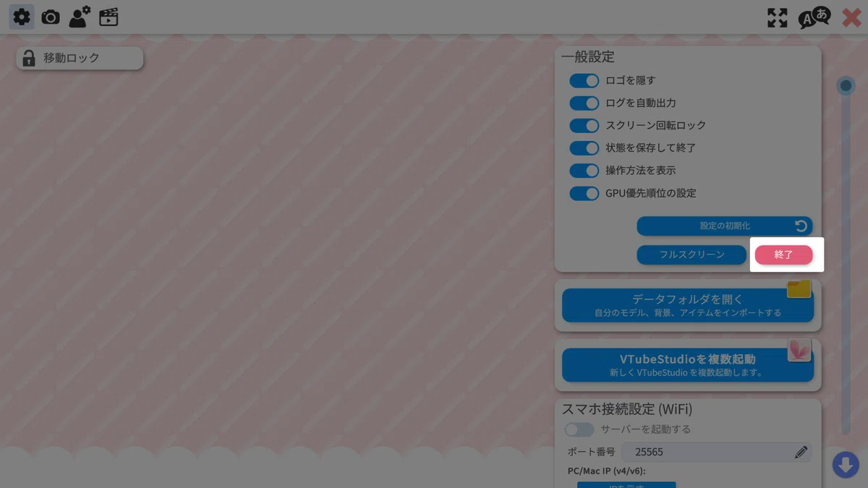
Task: Click the blue scroll-down arrow button
Action: point(846,464)
